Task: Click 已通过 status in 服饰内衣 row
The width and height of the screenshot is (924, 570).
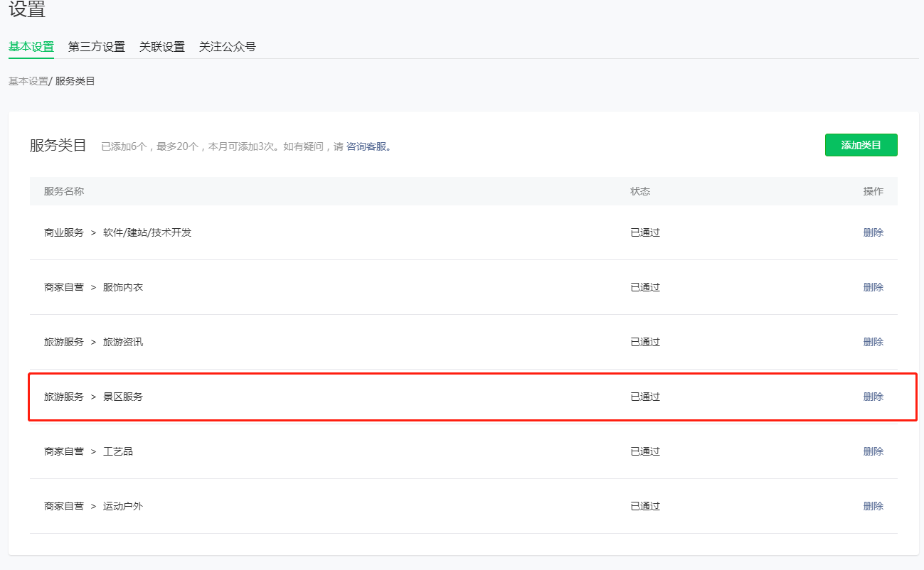Action: pos(645,287)
